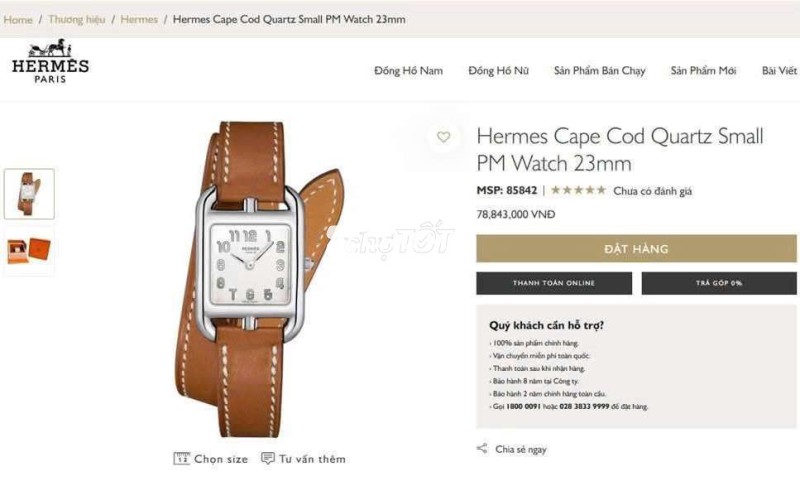Go to Sản Phẩm Mới
800x481 pixels.
(703, 71)
